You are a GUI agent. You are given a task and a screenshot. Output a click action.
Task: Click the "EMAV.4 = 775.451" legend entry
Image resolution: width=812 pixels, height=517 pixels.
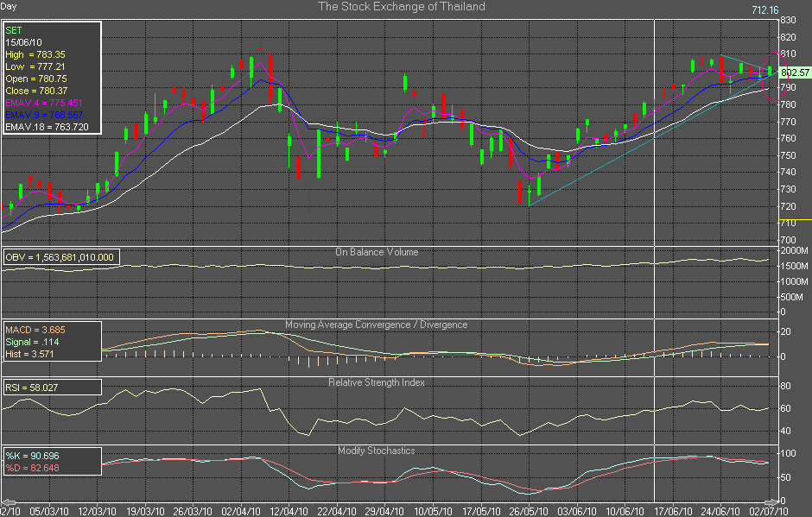pos(44,103)
